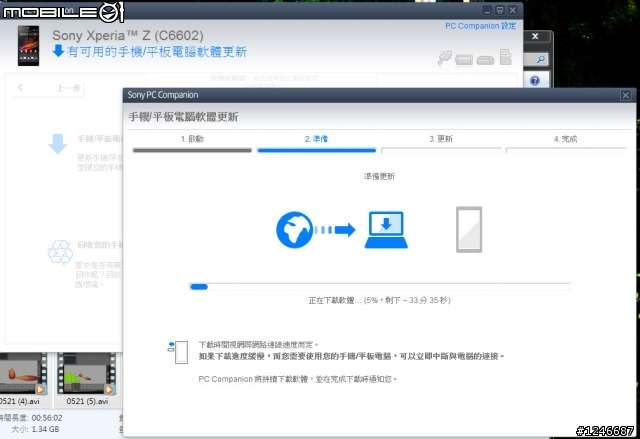Click the 如果下載速度緩慢 notice text
Viewport: 640px width, 439px height.
point(351,356)
